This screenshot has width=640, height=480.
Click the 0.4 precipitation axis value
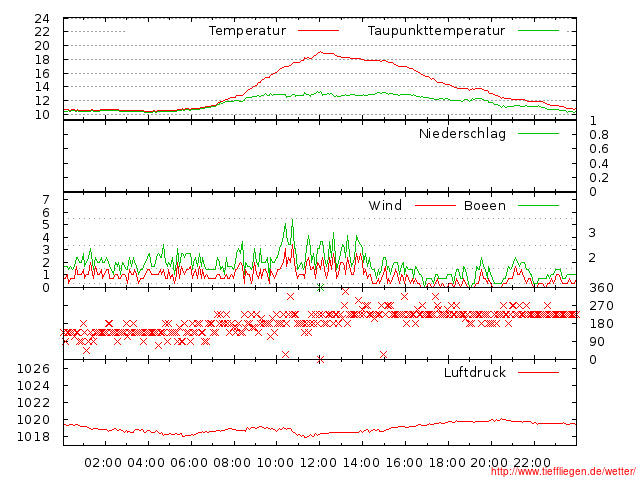coord(599,164)
